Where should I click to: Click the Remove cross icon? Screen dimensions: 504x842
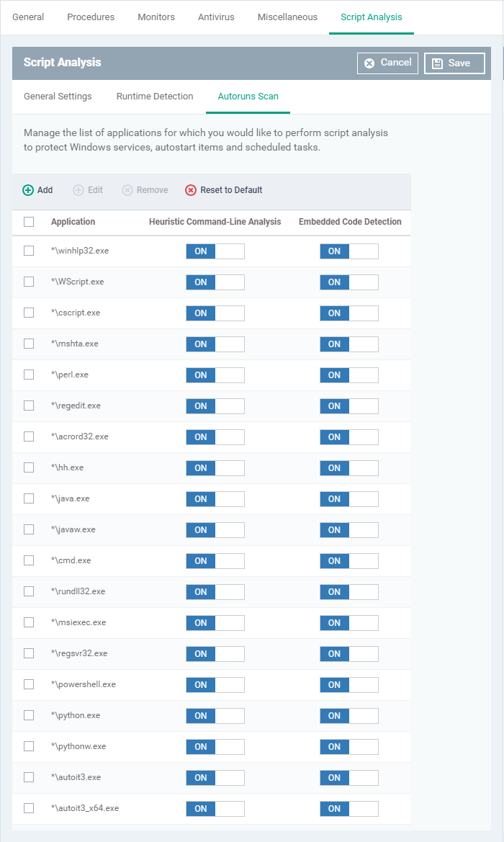(127, 190)
